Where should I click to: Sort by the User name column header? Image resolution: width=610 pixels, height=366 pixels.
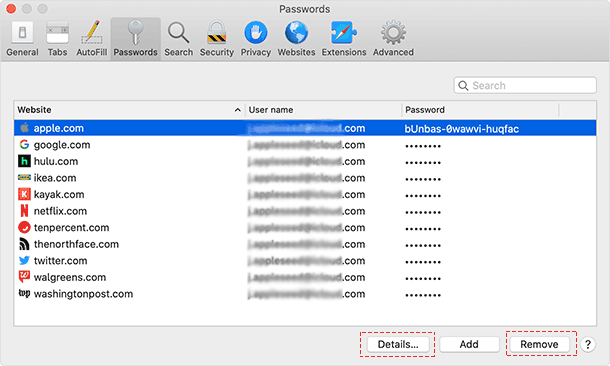point(323,110)
